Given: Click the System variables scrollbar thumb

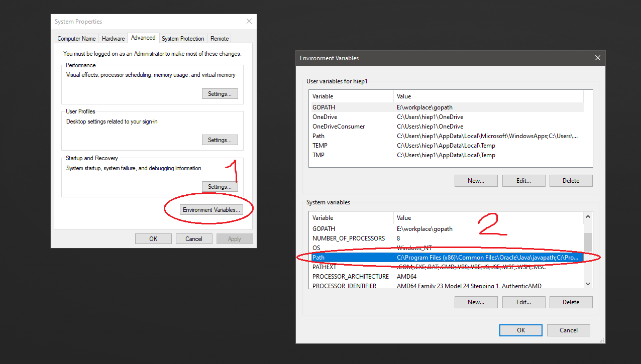Looking at the screenshot, I should pyautogui.click(x=588, y=241).
